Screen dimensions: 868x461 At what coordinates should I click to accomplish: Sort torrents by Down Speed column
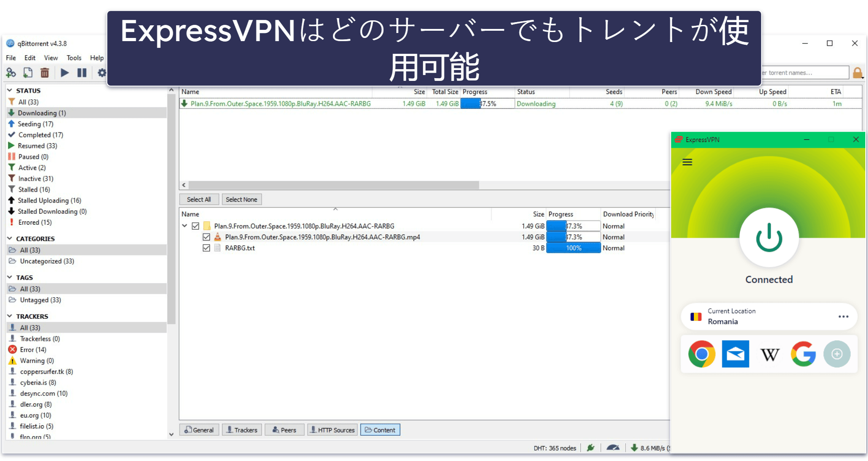coord(713,92)
